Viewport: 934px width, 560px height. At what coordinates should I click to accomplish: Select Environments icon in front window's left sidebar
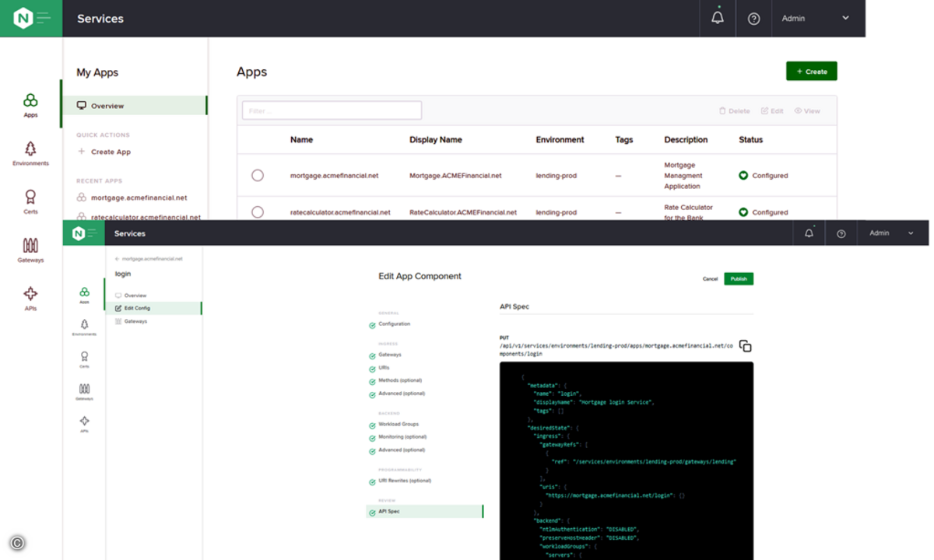pos(84,327)
